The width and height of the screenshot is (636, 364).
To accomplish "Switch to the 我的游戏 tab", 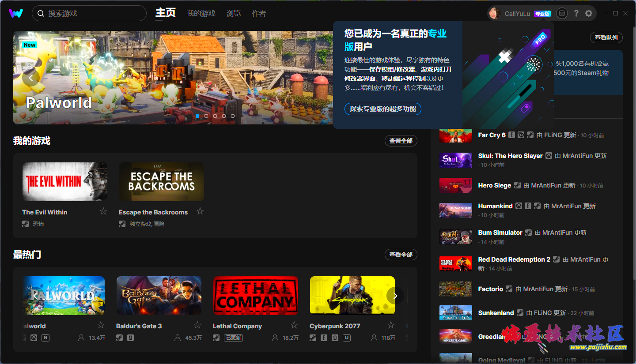I will tap(201, 14).
